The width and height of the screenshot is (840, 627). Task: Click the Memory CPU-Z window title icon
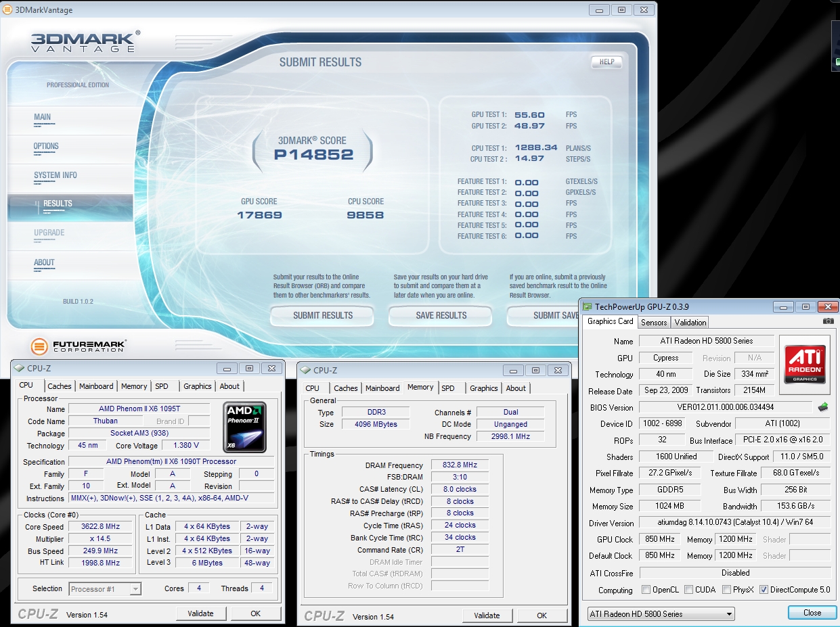click(x=306, y=371)
